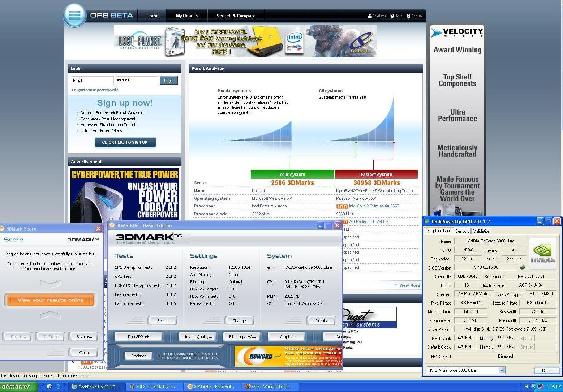Open the round ORB menu icon
Image resolution: width=563 pixels, height=392 pixels.
(x=74, y=16)
